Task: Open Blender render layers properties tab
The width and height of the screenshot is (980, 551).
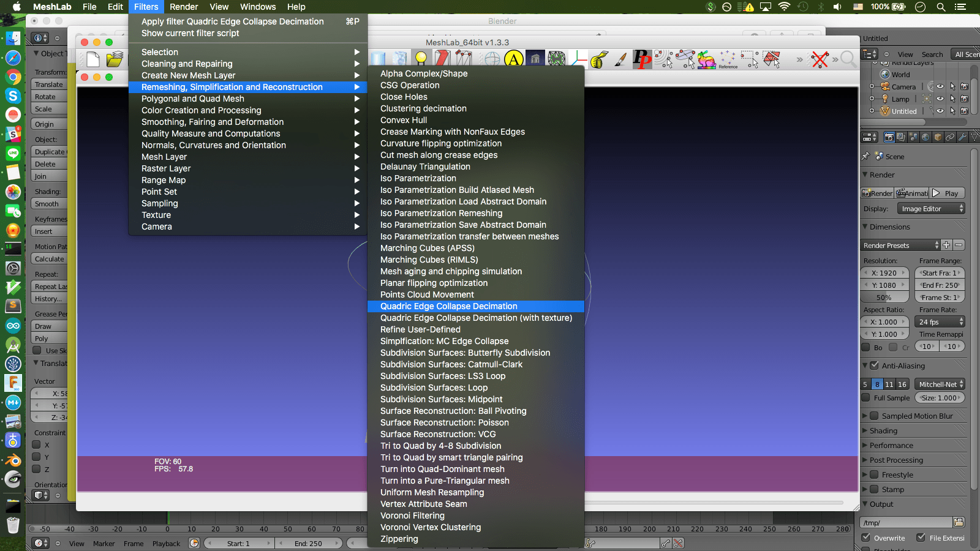Action: click(901, 137)
